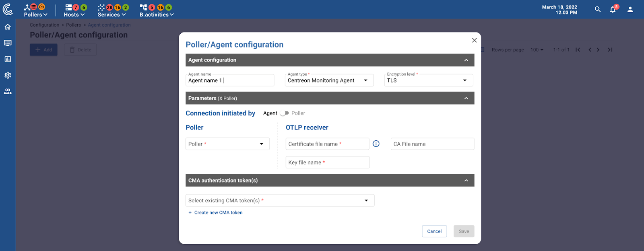Click the search magnifier icon

coord(598,9)
